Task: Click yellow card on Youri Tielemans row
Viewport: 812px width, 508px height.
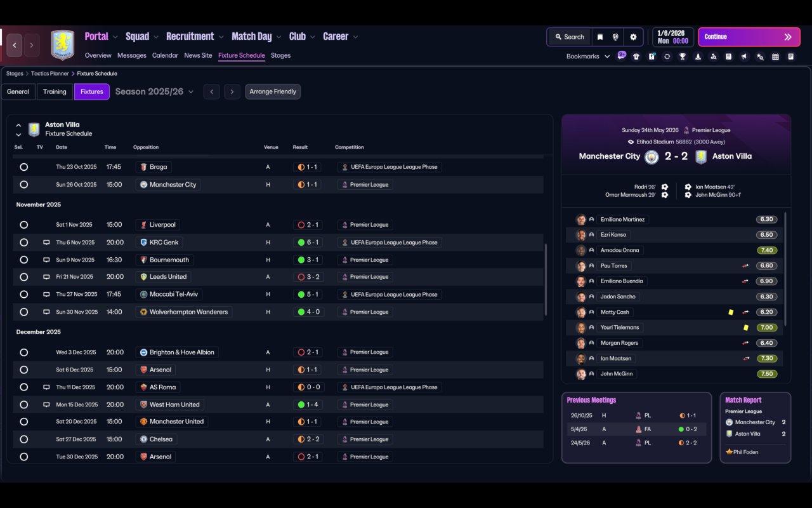Action: [746, 328]
